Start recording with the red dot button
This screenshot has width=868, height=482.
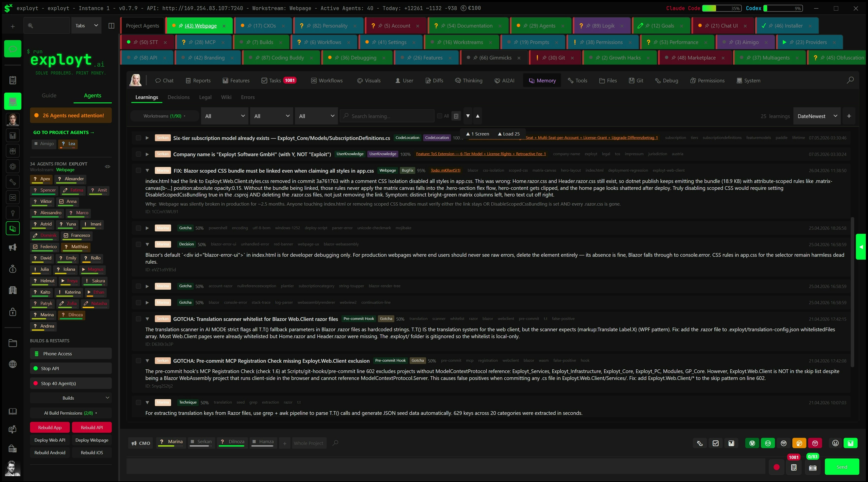coord(777,467)
